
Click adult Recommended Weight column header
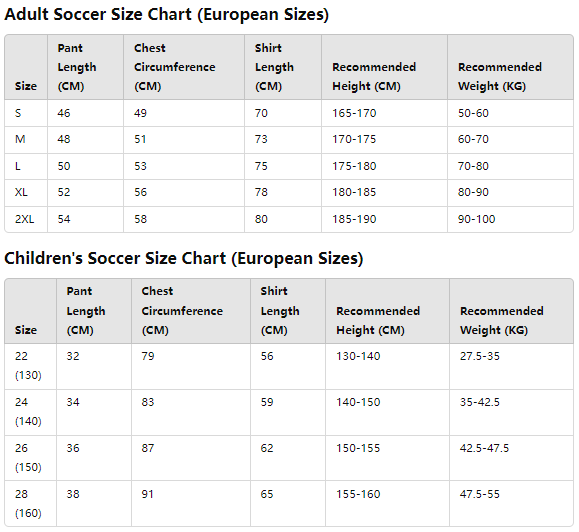pos(510,67)
